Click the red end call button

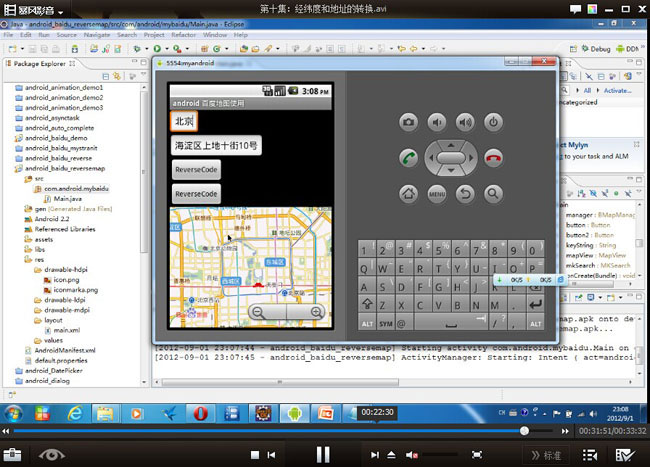[493, 158]
